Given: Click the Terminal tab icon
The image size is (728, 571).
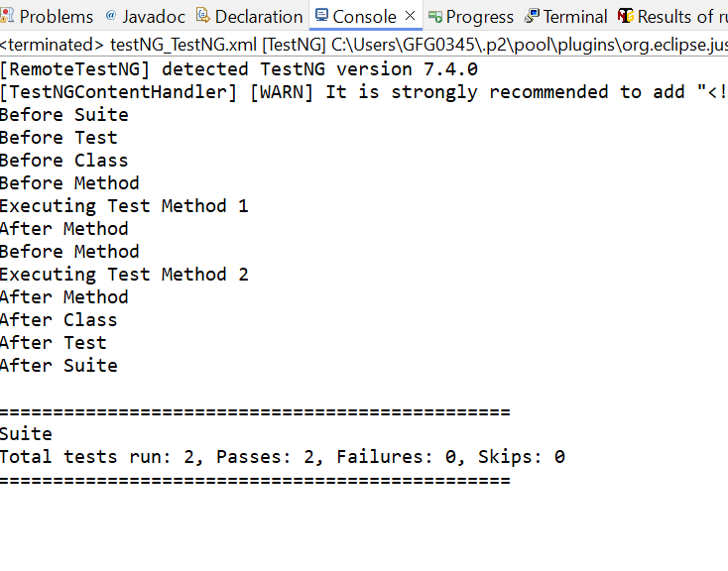Looking at the screenshot, I should coord(532,17).
